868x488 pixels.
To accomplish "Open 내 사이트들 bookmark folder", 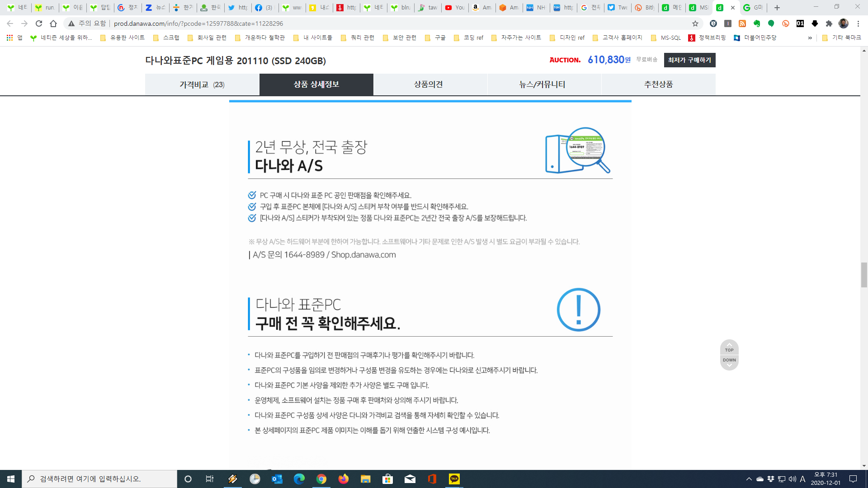I will (312, 38).
